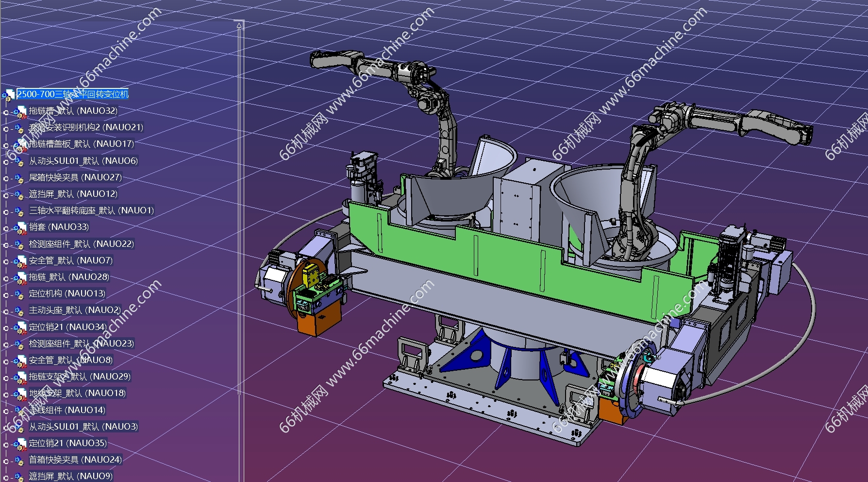This screenshot has width=868, height=482.
Task: Expand the 主动头座_默认 (NAUO2) node
Action: [x=6, y=311]
